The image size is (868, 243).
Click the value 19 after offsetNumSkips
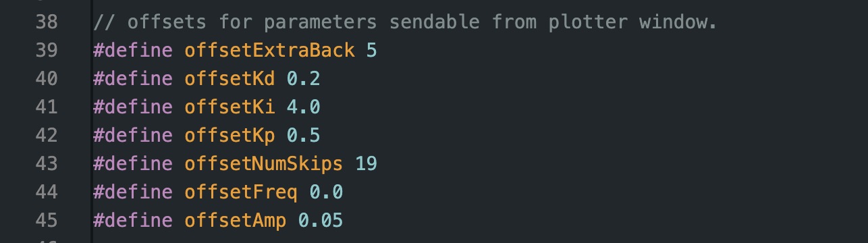[x=366, y=165]
